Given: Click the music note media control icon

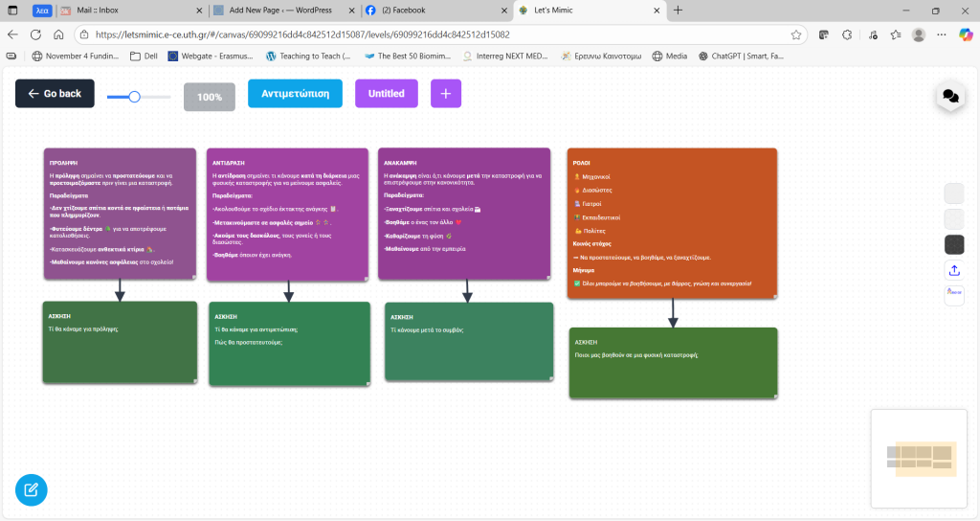Looking at the screenshot, I should pyautogui.click(x=873, y=35).
